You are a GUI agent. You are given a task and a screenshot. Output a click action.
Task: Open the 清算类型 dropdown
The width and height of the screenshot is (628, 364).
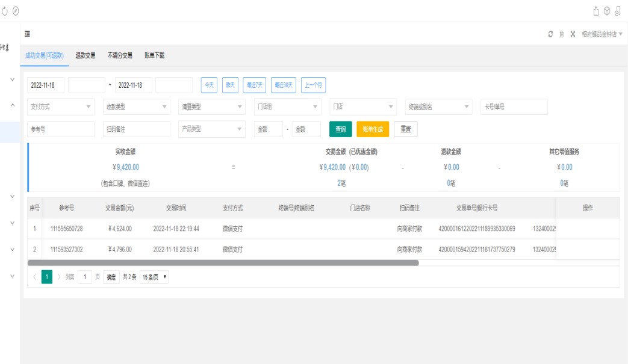(212, 107)
